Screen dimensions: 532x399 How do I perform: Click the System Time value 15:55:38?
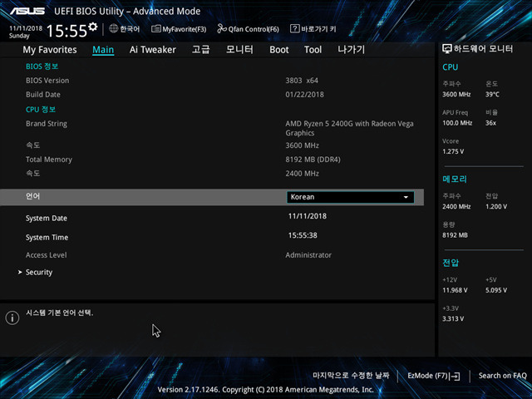pos(303,235)
